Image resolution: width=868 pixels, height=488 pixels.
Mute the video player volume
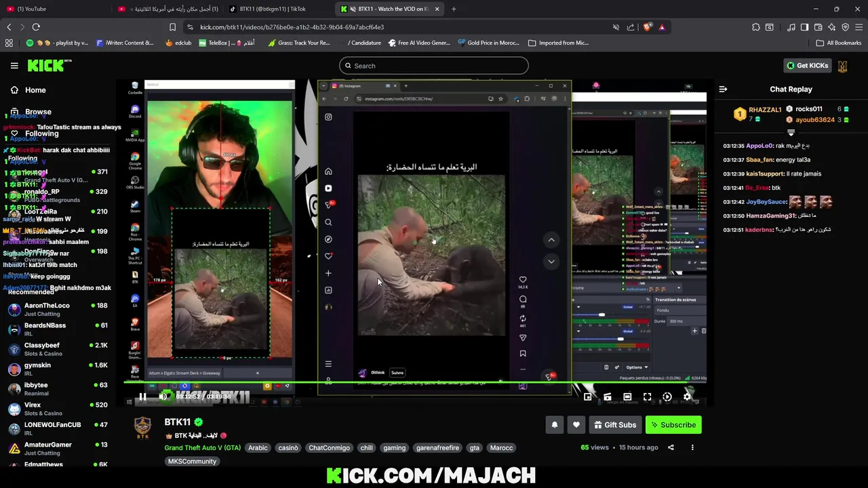click(163, 396)
